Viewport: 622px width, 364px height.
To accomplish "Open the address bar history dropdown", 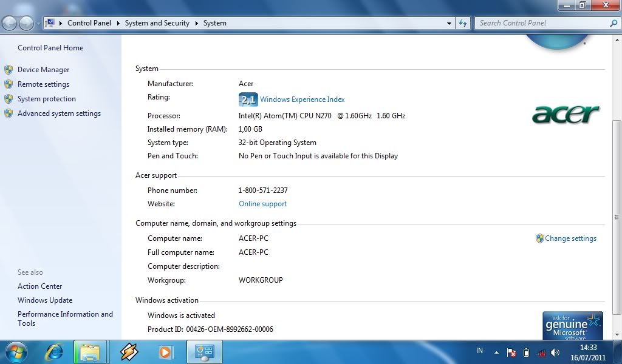I will click(449, 24).
